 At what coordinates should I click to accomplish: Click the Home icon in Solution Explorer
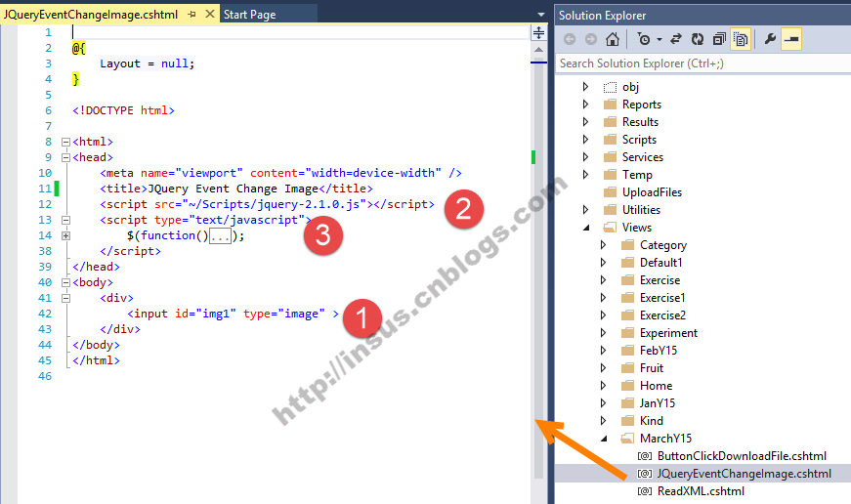(613, 39)
